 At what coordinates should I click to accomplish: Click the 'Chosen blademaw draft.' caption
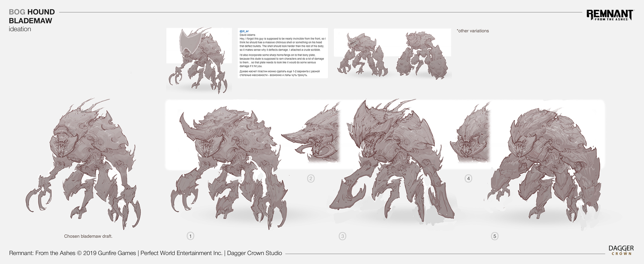click(88, 236)
